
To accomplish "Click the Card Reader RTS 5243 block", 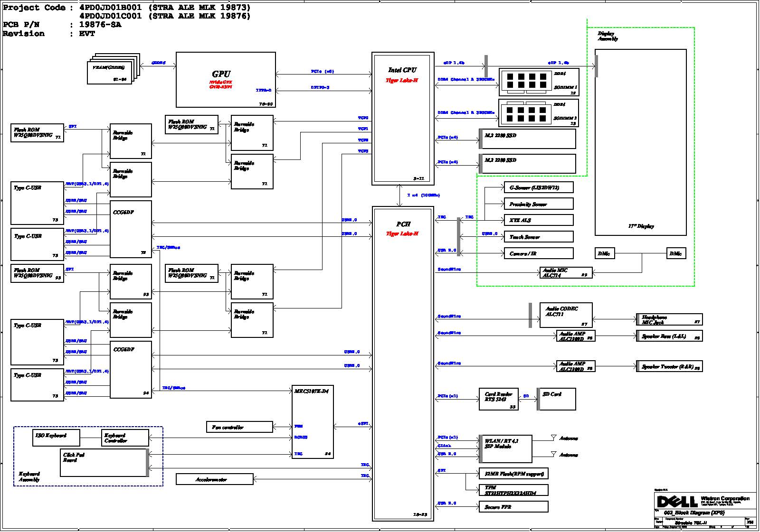I will tap(498, 399).
